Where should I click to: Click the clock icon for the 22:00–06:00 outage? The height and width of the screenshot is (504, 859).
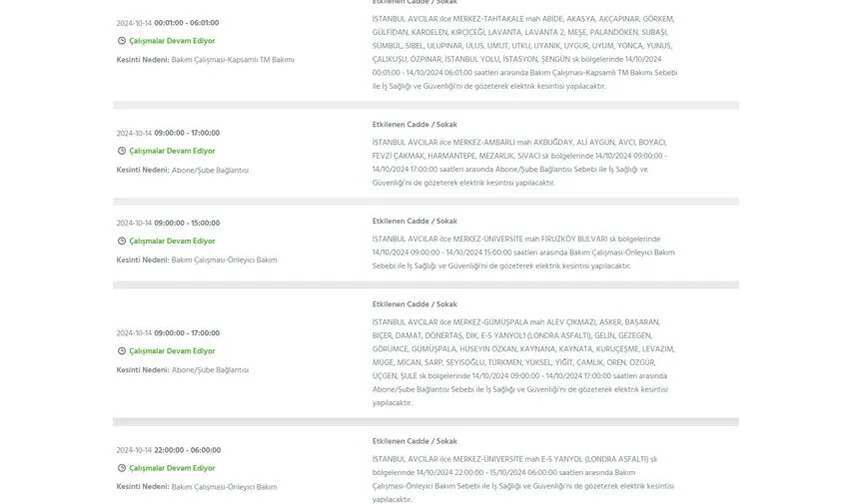pyautogui.click(x=122, y=468)
